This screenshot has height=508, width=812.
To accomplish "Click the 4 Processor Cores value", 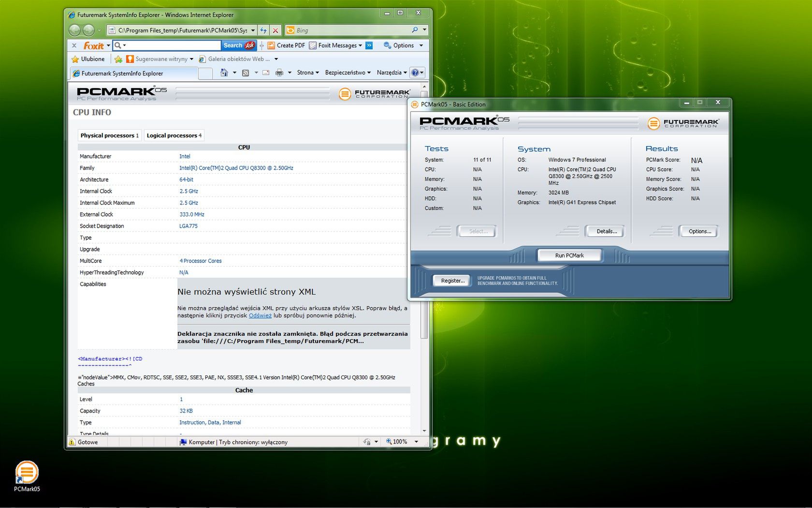I will pyautogui.click(x=201, y=261).
